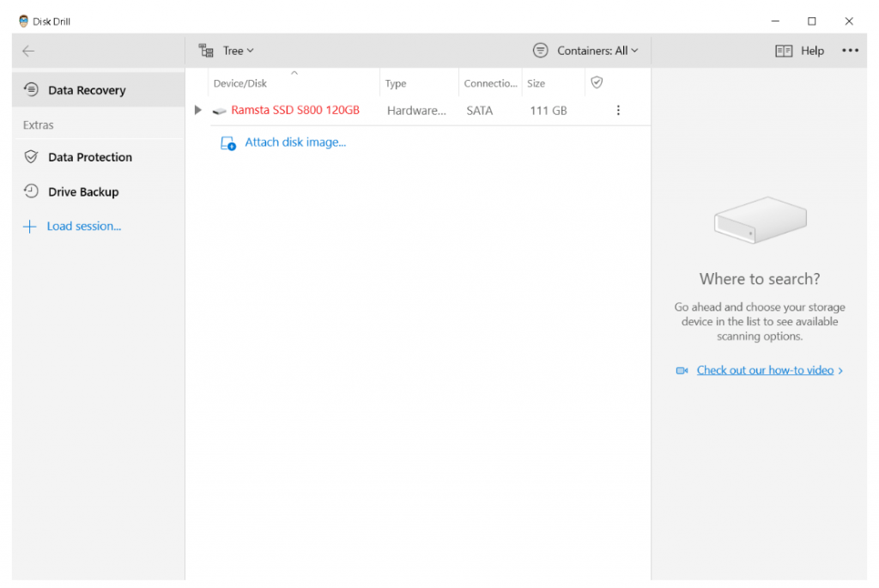Click the Help book icon

783,52
